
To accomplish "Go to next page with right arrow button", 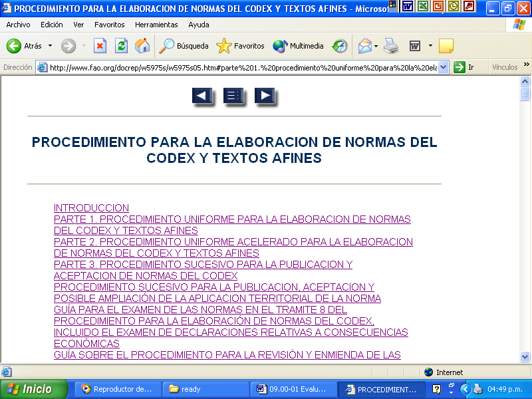I will pos(265,96).
